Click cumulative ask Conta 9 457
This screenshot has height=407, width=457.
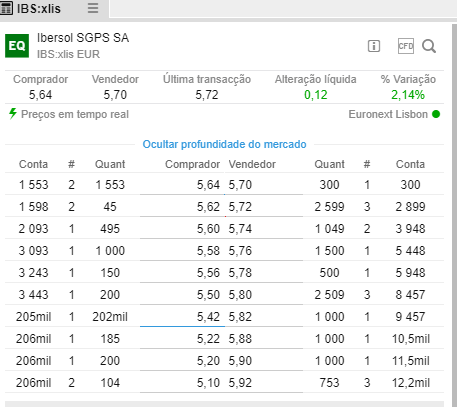(x=410, y=317)
